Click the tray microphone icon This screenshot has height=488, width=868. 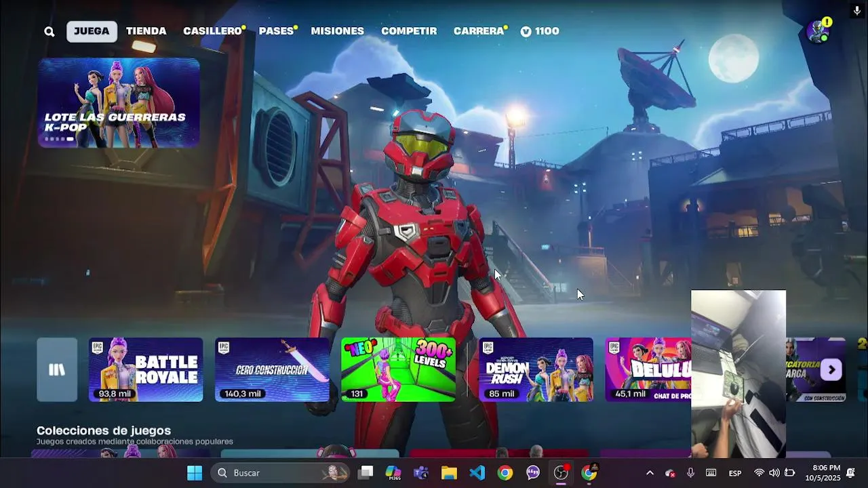coord(690,473)
